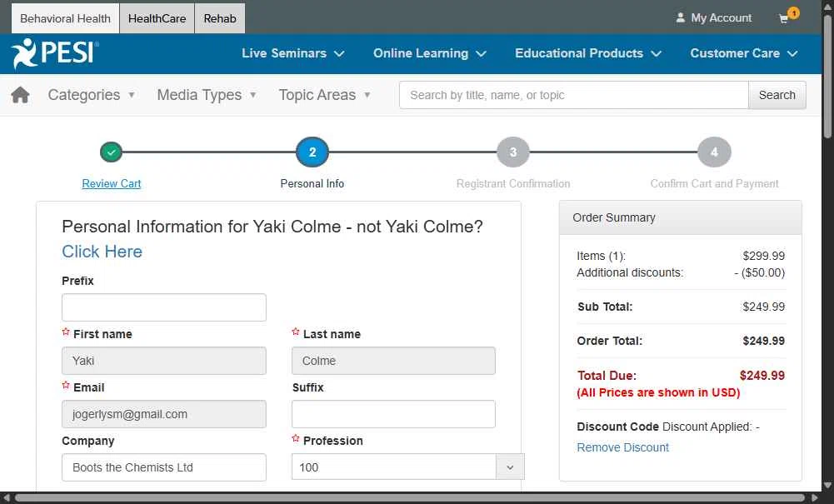Click the scroll left arrow

7,498
